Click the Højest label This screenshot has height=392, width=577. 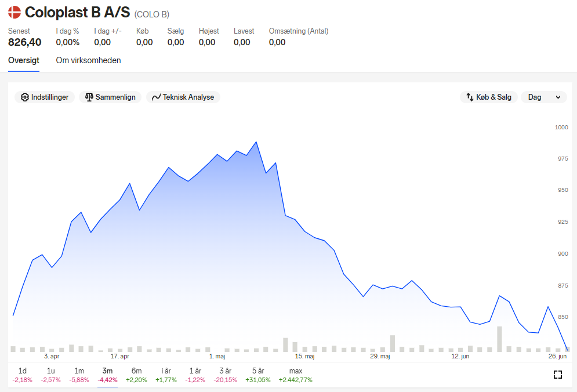click(209, 31)
